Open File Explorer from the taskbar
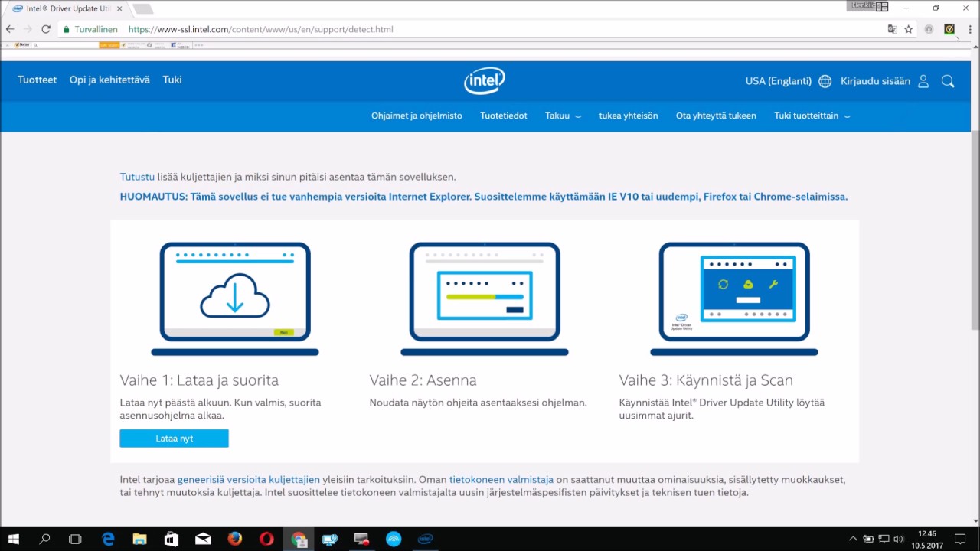The image size is (980, 551). pos(139,539)
